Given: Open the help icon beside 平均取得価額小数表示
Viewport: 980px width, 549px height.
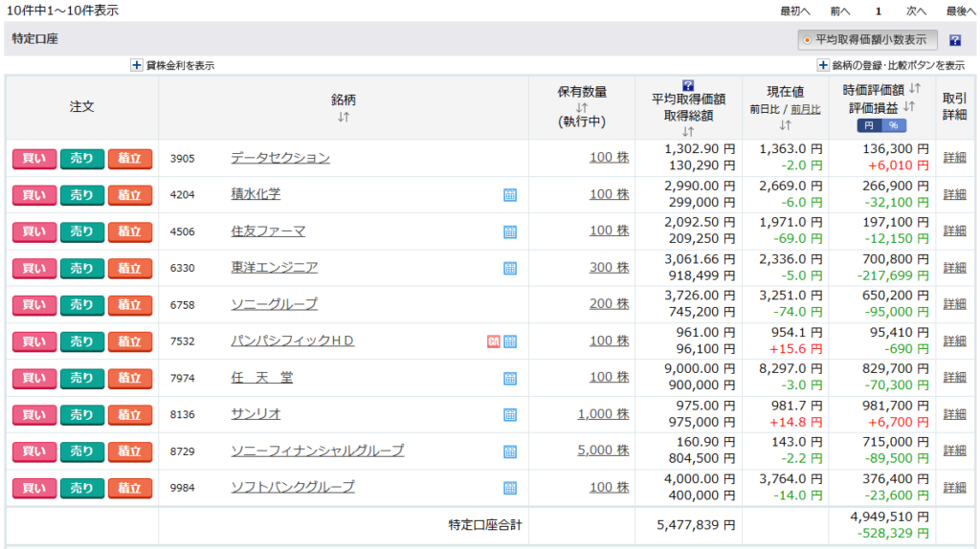Looking at the screenshot, I should pyautogui.click(x=954, y=40).
